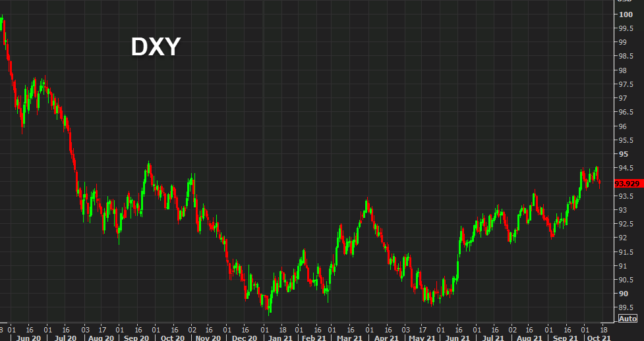
Task: Select Nov 20 on the time axis
Action: 208,338
